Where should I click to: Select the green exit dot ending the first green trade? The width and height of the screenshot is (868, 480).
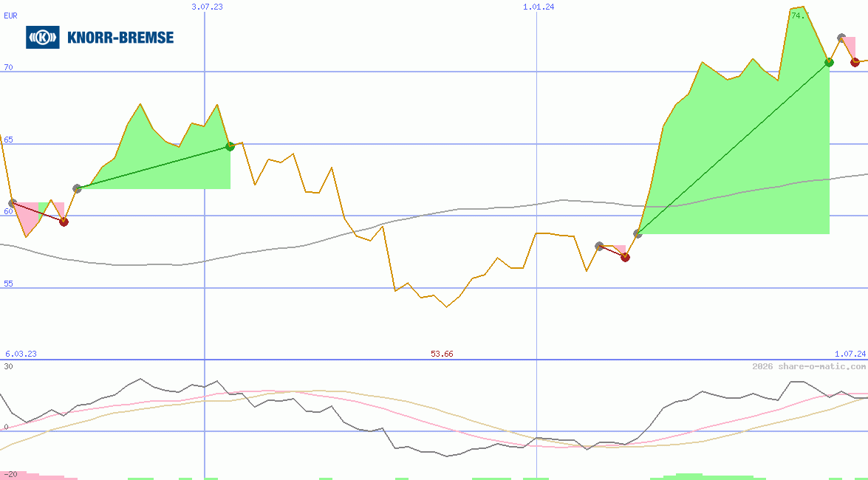(x=230, y=146)
